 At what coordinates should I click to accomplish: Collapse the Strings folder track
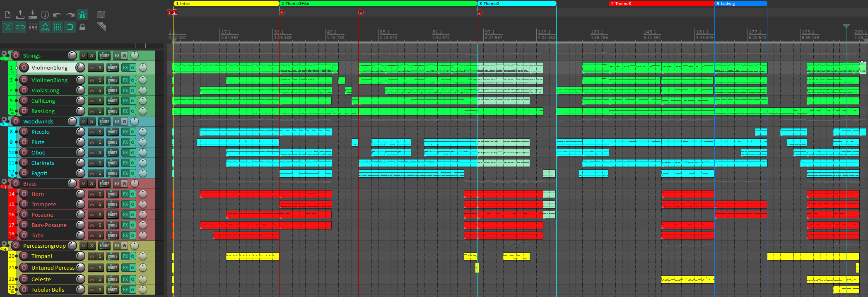click(4, 54)
